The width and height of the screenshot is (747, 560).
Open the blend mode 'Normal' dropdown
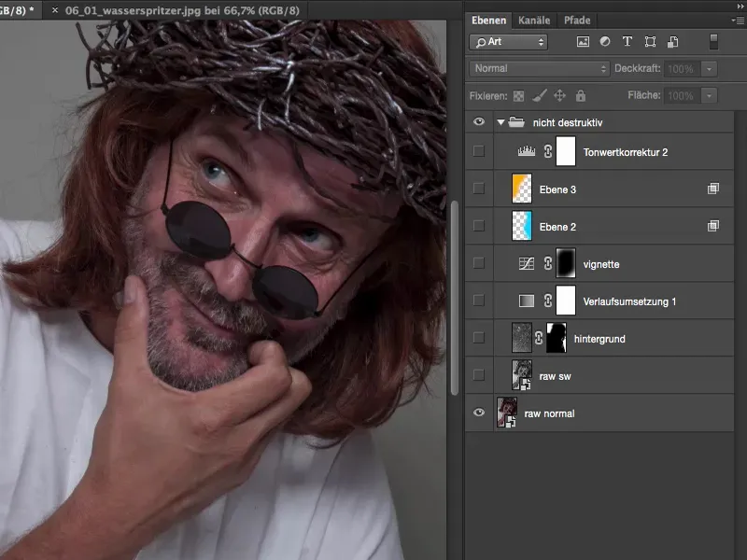(x=540, y=68)
